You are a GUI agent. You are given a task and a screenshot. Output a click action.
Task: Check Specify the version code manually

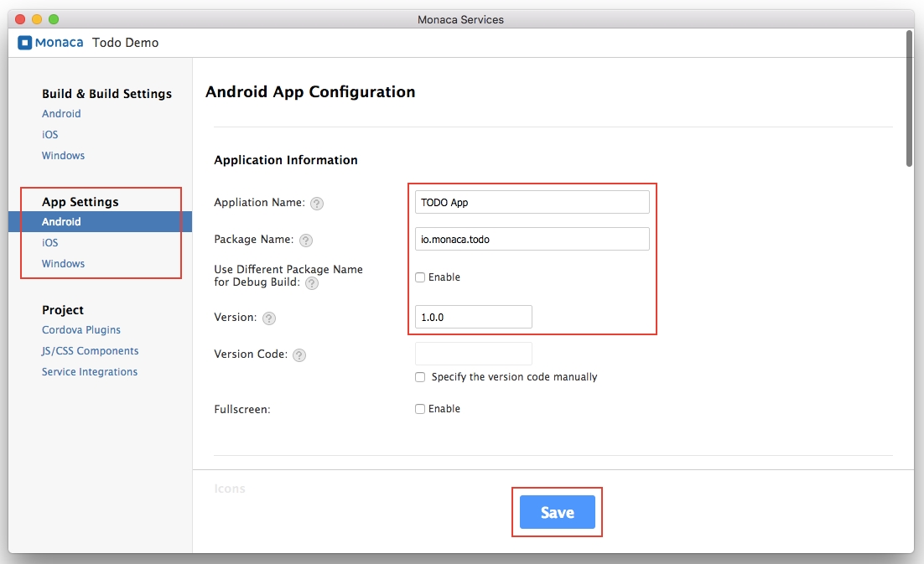point(420,377)
